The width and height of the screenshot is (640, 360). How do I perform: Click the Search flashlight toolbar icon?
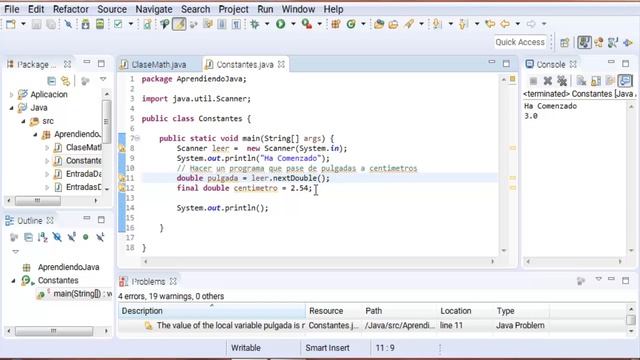coord(409,24)
